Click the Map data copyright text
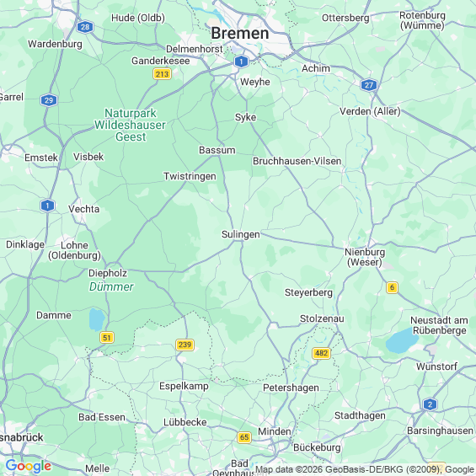 pos(365,469)
